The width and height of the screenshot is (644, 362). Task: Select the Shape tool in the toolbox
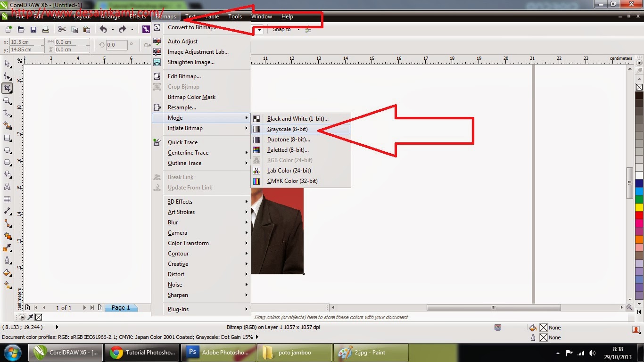coord(8,76)
